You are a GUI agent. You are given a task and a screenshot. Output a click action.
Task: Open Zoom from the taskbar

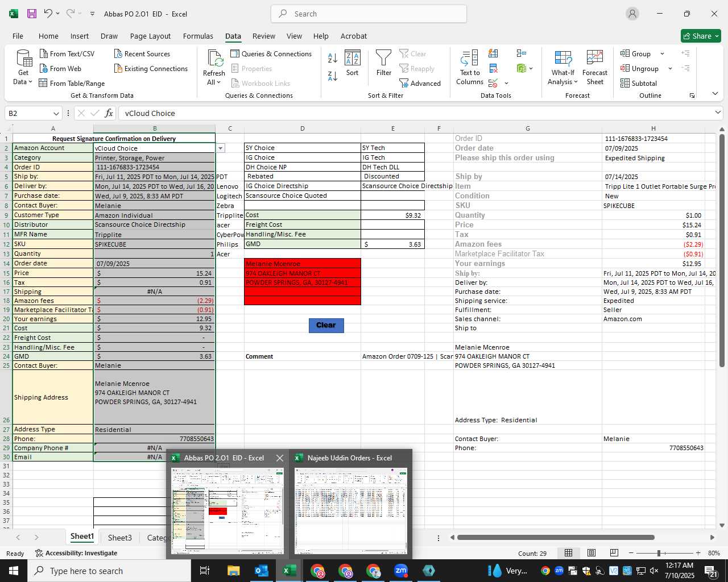401,571
